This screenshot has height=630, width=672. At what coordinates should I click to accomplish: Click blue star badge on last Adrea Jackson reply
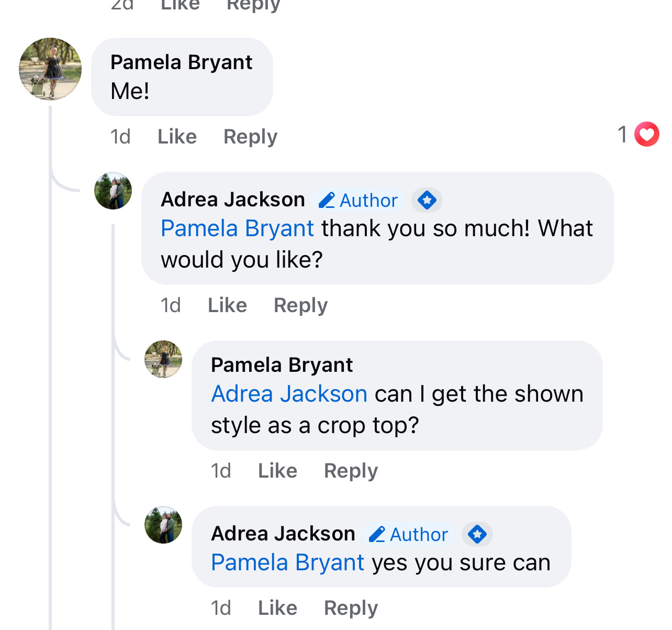477,534
